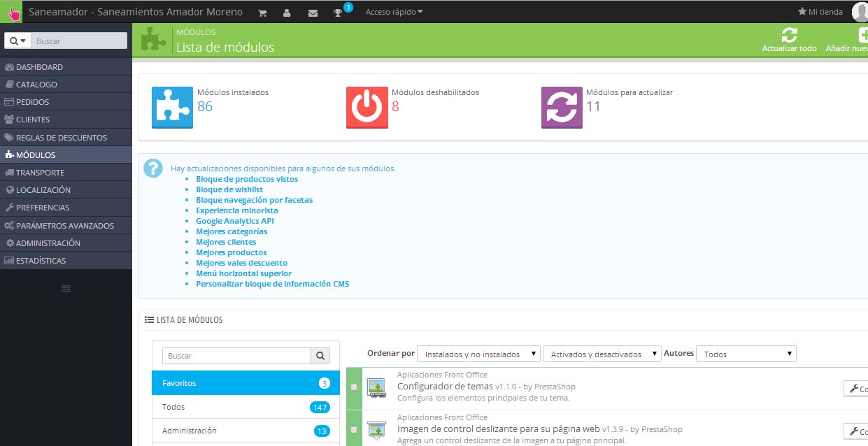
Task: Tick the checkbox for Imagen de control deslizante
Action: [x=354, y=429]
